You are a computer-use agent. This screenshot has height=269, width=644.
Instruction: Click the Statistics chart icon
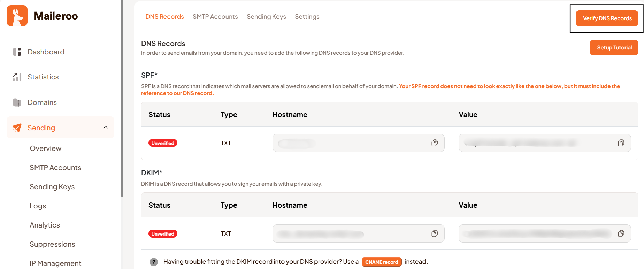pyautogui.click(x=17, y=77)
